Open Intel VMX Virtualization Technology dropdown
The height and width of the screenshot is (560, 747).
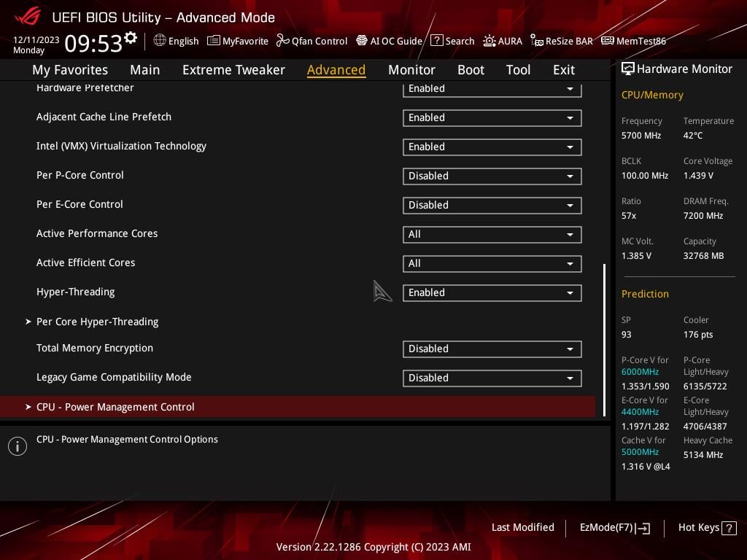point(492,147)
